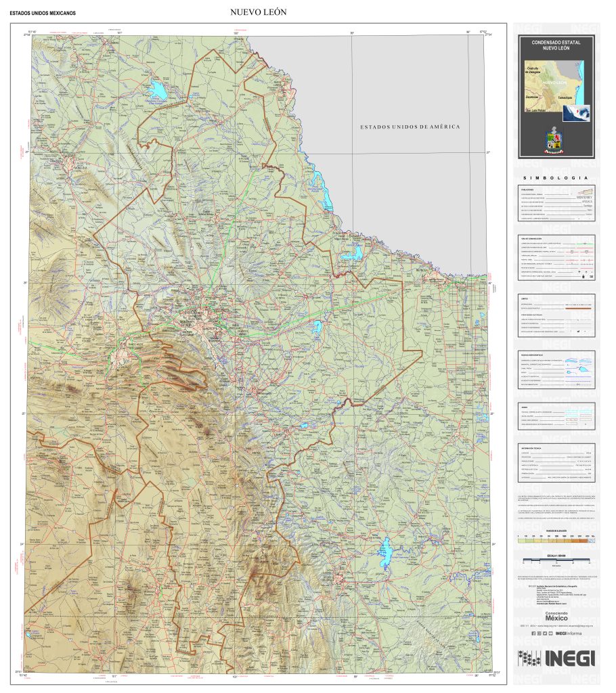Click the Twitter bird icon
The width and height of the screenshot is (616, 693).
point(545,633)
